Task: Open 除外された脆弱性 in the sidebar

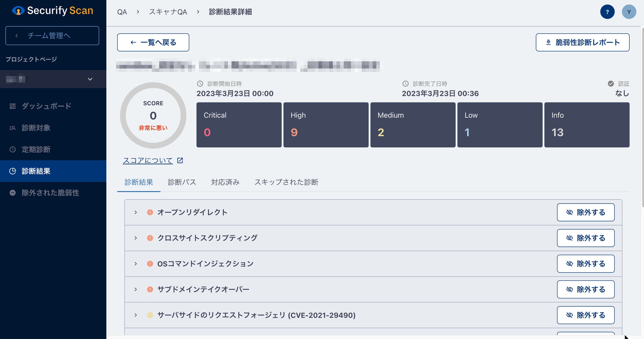Action: 50,193
